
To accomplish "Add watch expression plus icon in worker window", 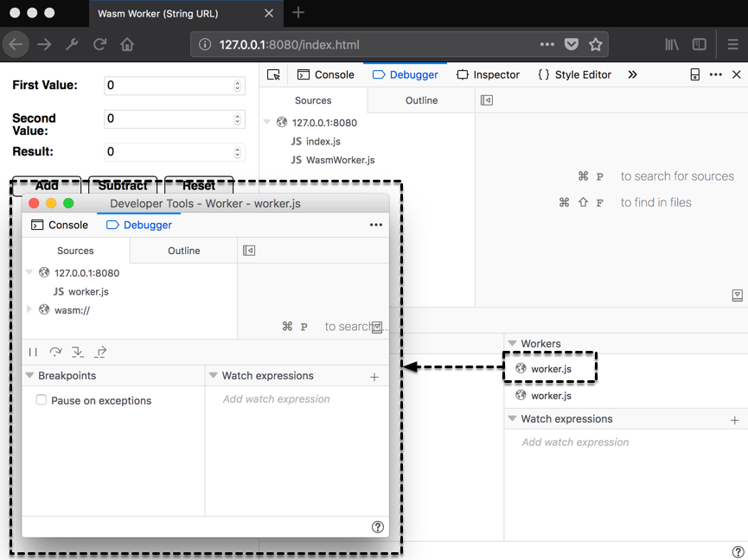I will [374, 377].
